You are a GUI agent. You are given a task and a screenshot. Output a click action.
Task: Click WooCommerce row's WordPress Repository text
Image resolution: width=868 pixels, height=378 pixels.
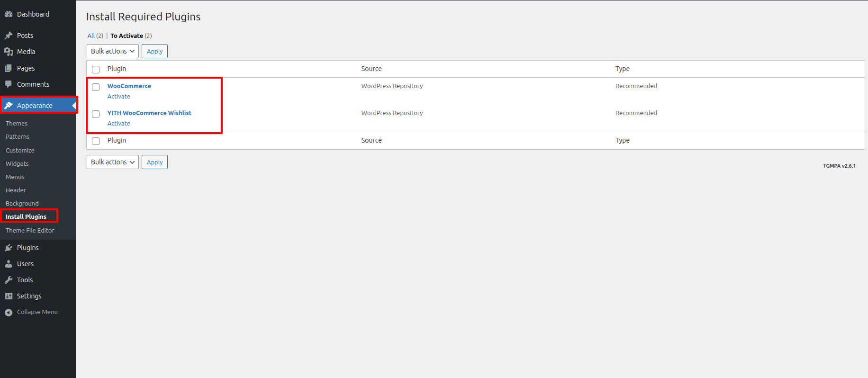pyautogui.click(x=392, y=86)
